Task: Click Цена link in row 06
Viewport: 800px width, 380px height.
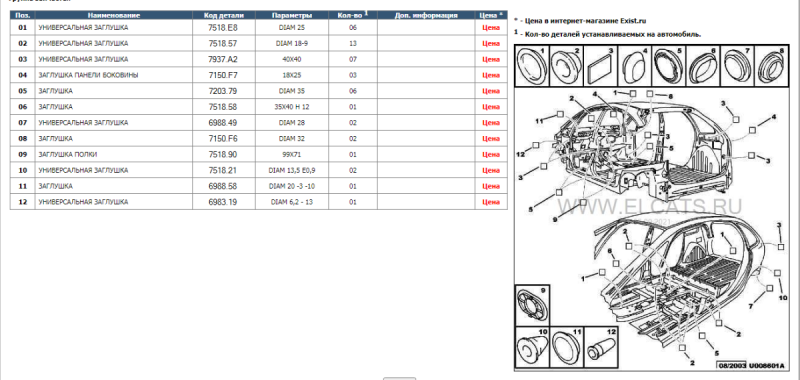Action: pos(491,107)
